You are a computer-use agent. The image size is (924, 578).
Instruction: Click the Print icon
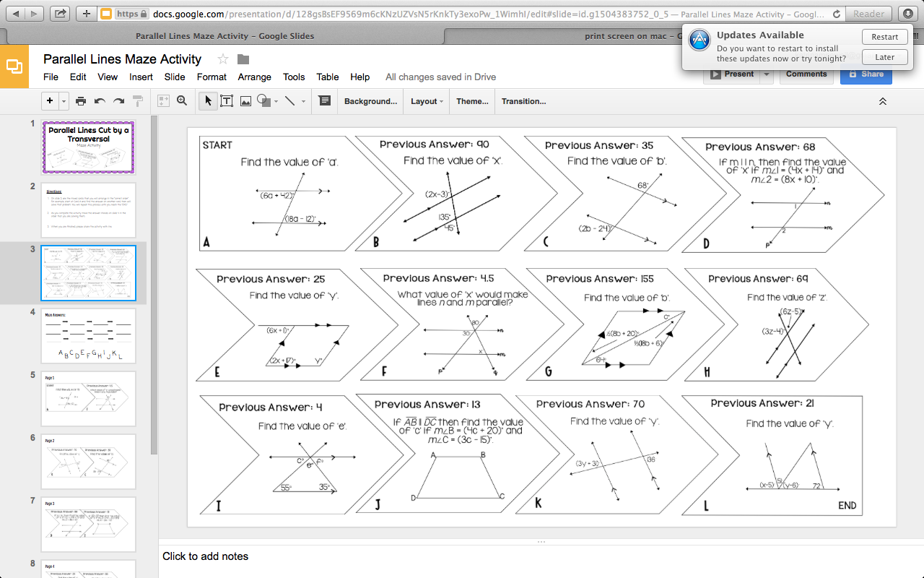pyautogui.click(x=80, y=101)
